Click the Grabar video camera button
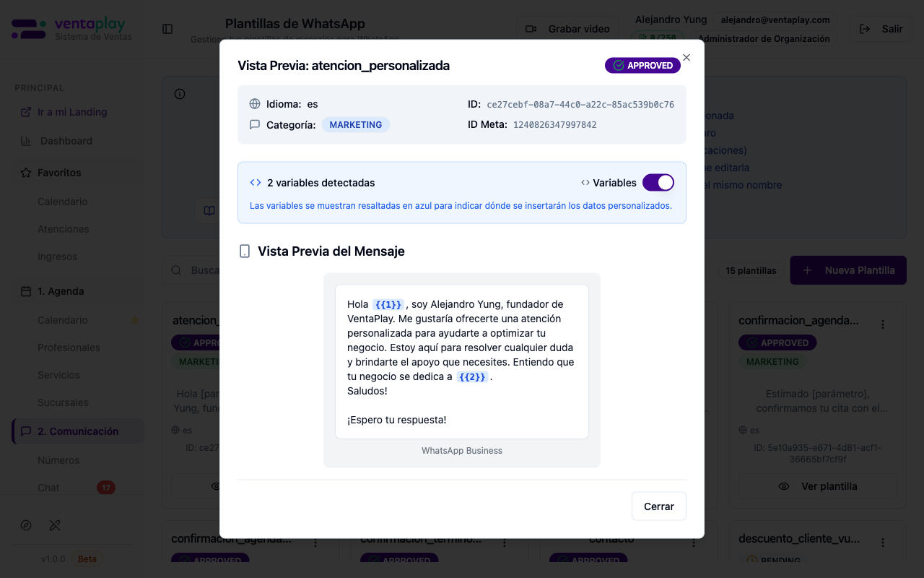 pyautogui.click(x=567, y=29)
